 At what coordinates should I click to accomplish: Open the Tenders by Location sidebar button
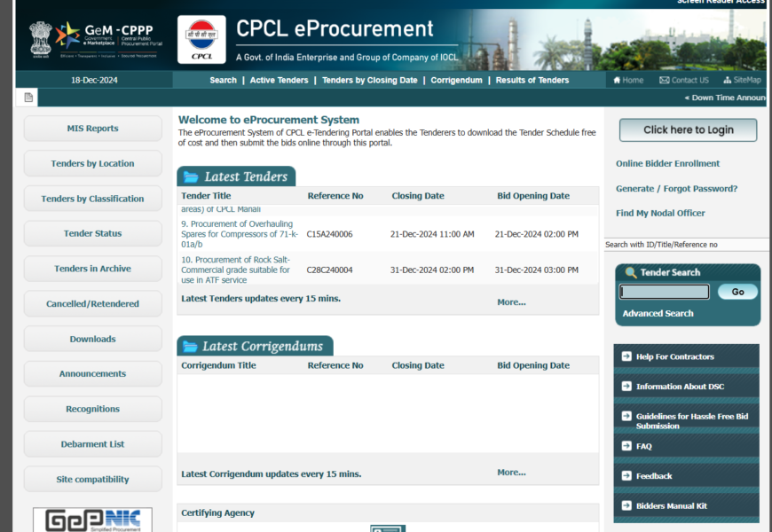click(x=92, y=164)
